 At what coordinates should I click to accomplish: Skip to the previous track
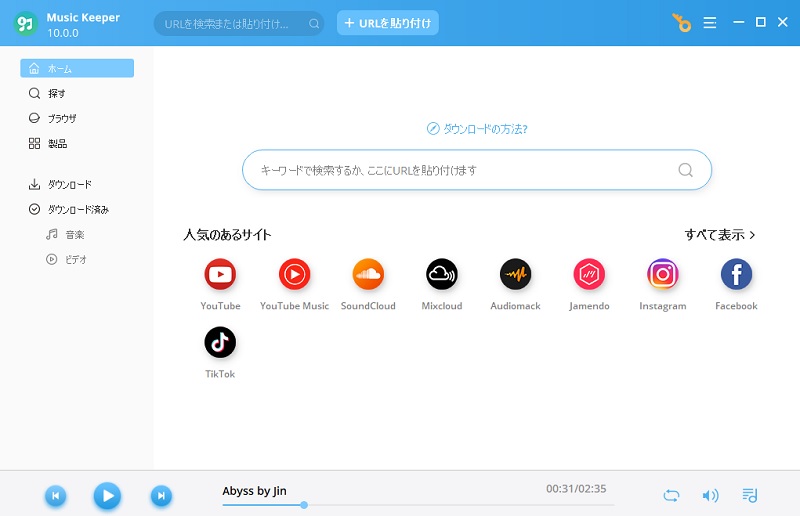tap(56, 496)
